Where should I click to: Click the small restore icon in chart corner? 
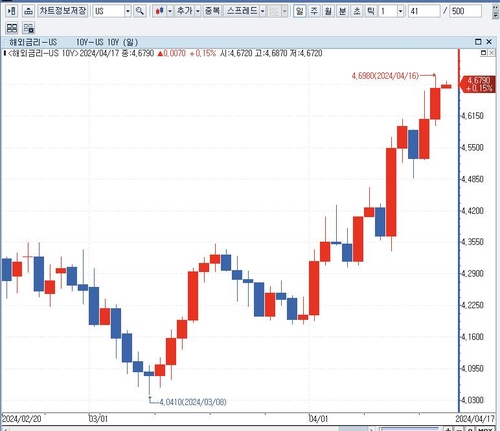click(484, 53)
